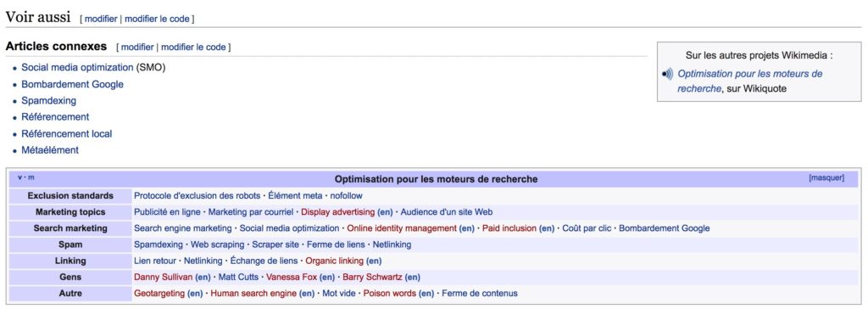Click (en) beside Paid inclusion
The width and height of the screenshot is (868, 309).
547,228
